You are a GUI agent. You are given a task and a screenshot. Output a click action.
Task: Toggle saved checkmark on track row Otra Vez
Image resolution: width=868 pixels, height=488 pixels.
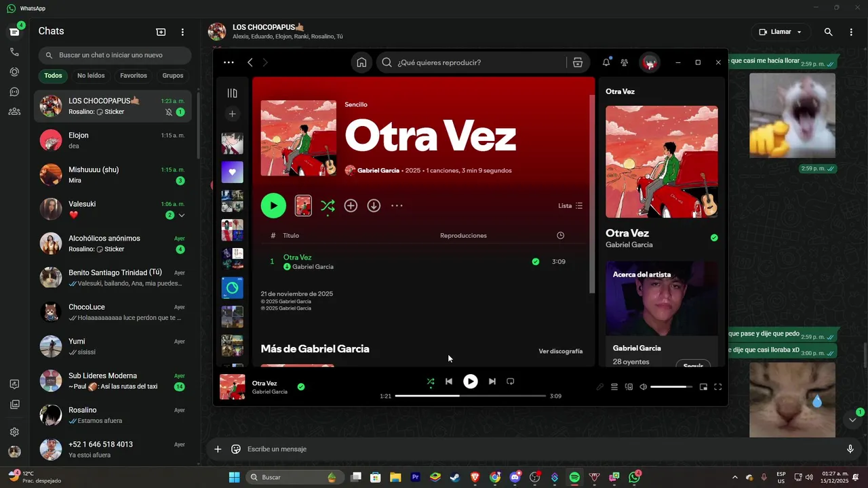pos(536,262)
